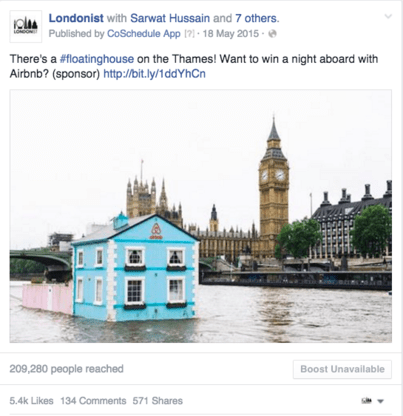Expand the acting-as page dropdown arrow

click(380, 401)
